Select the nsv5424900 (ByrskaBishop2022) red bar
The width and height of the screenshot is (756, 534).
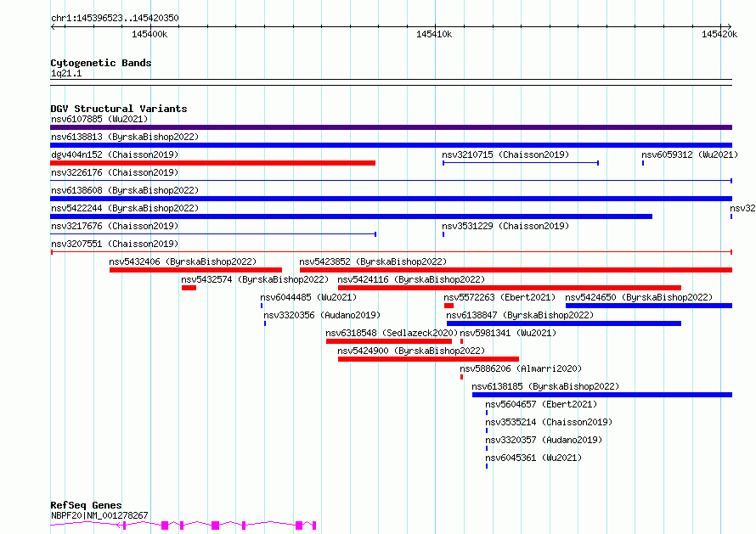[x=429, y=359]
